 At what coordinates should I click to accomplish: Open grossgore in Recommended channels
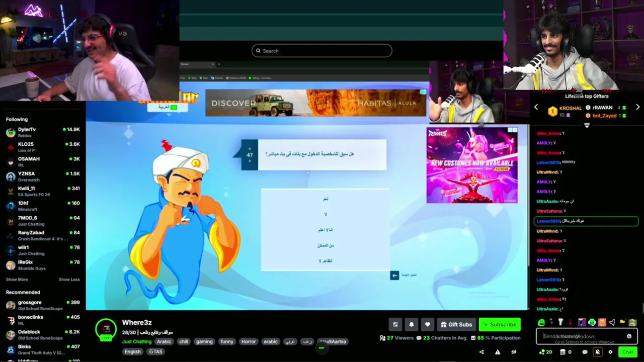tap(43, 305)
